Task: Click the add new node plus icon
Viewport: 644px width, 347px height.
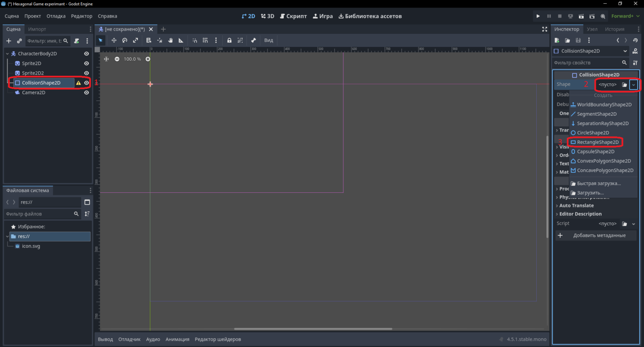Action: pos(8,41)
